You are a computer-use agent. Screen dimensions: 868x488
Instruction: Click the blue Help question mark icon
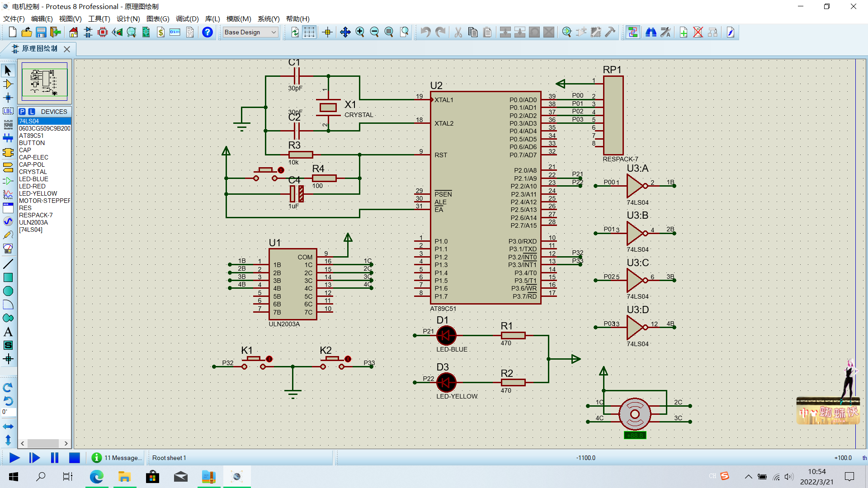(x=208, y=32)
